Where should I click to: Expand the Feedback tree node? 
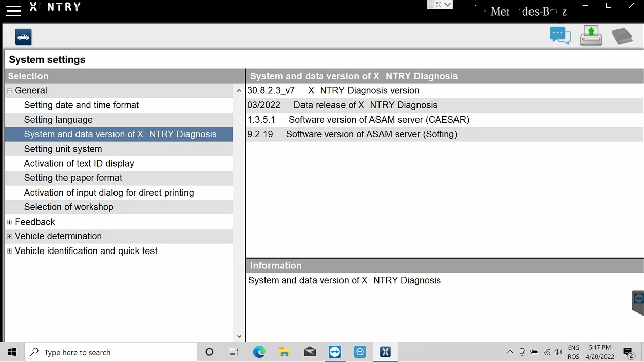(10, 222)
